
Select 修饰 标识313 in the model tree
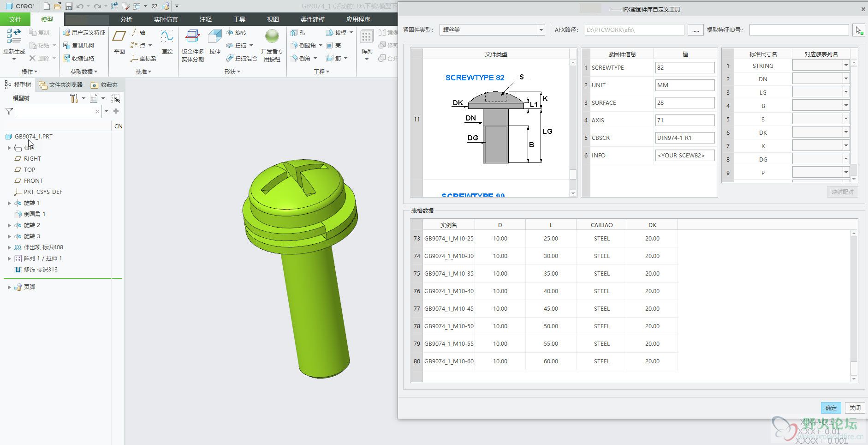coord(41,270)
